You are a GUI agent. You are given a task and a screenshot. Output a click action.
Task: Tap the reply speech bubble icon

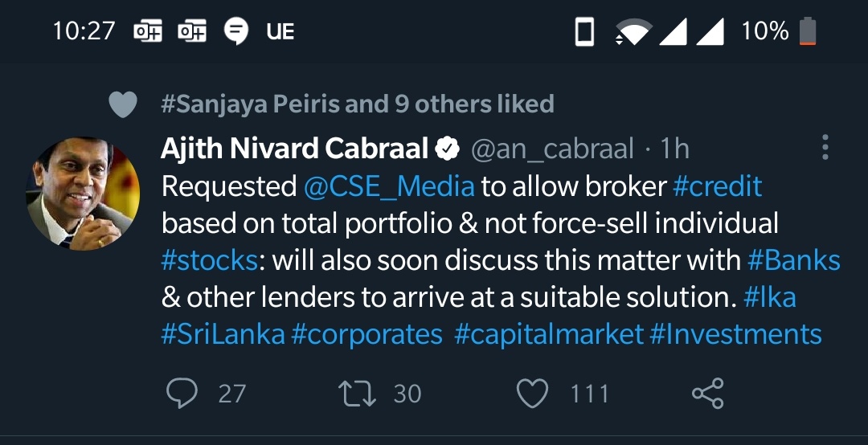182,394
